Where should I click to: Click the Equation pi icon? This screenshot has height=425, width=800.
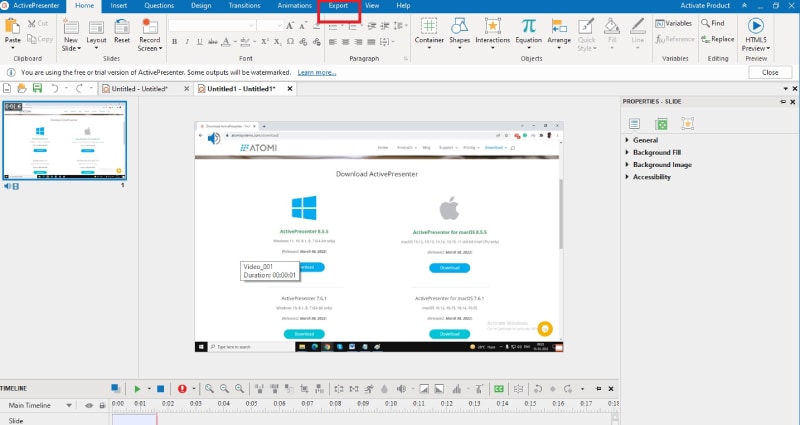(529, 26)
